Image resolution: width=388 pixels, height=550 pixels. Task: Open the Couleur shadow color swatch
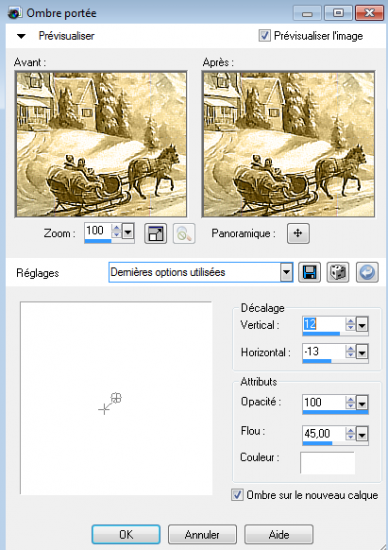point(327,462)
